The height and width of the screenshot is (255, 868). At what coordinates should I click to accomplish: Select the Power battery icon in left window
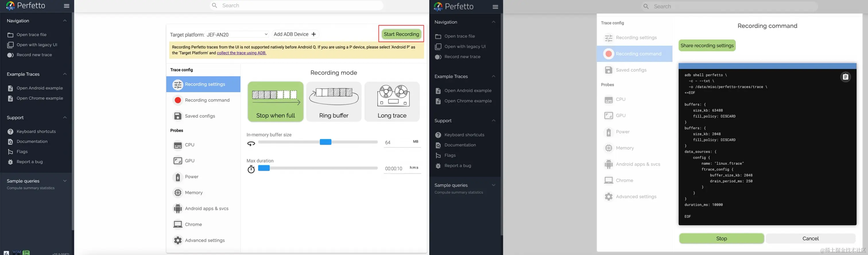tap(178, 177)
